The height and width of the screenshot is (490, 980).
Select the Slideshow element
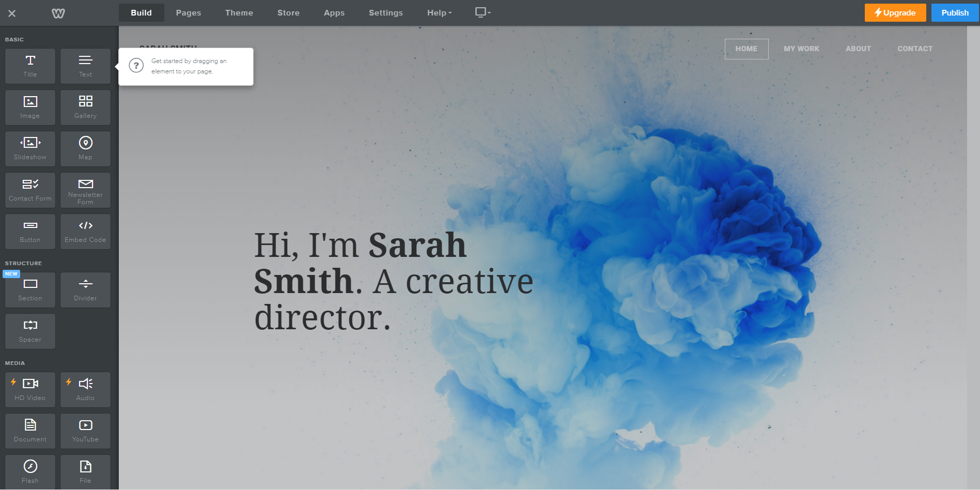click(x=30, y=149)
